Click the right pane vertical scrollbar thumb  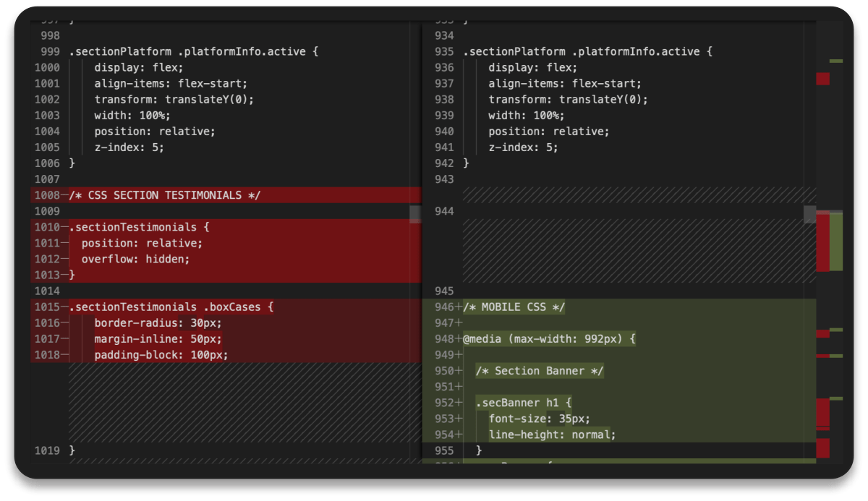(810, 214)
